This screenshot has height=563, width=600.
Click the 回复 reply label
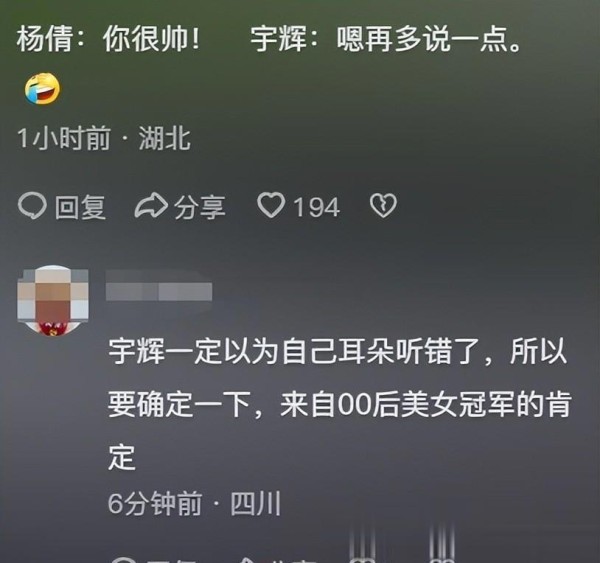80,207
